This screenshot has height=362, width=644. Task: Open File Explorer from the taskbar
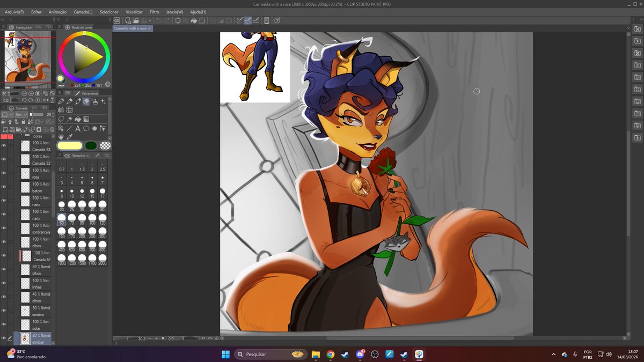316,354
